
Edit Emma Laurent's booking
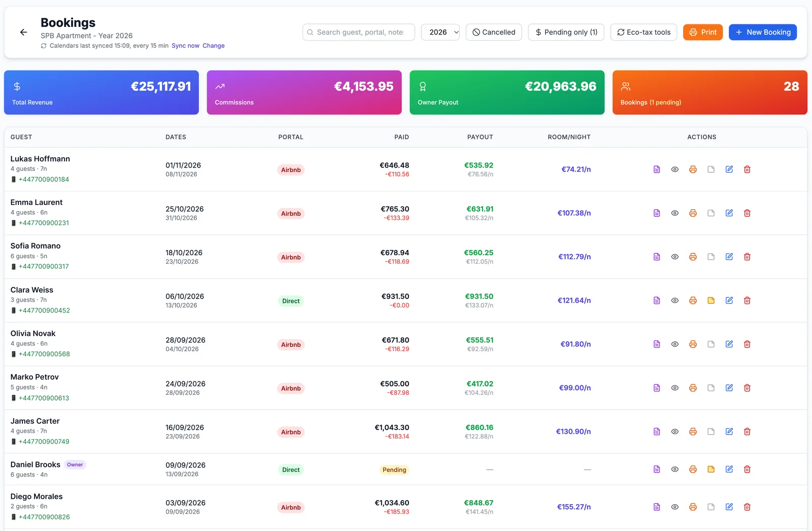(x=729, y=213)
